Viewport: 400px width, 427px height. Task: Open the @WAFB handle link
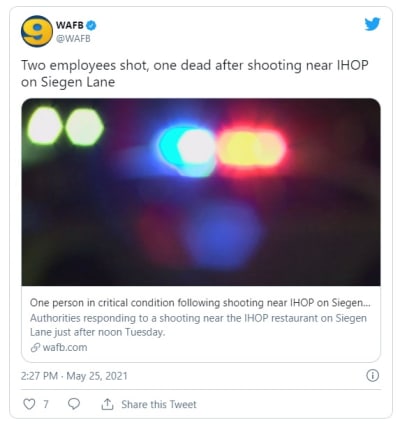pyautogui.click(x=73, y=39)
